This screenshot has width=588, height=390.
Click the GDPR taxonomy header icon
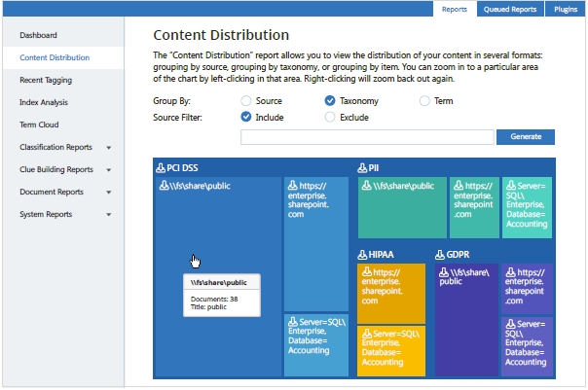439,254
